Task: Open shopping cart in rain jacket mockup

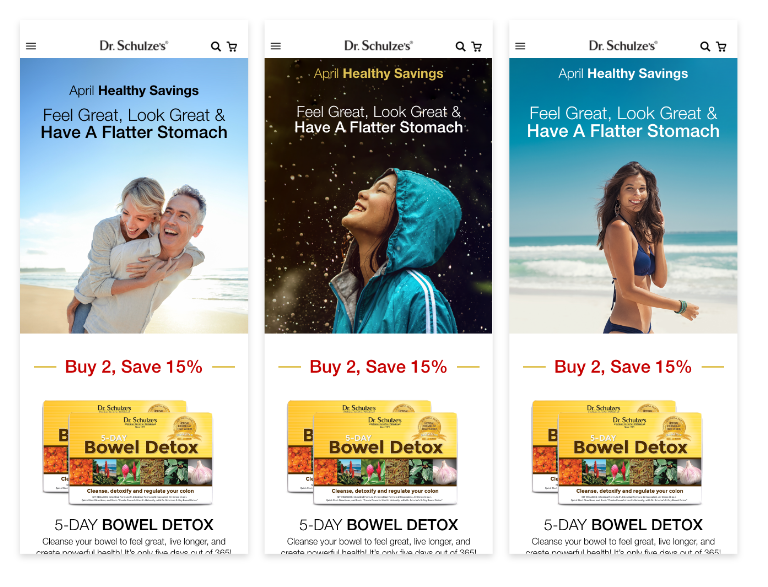Action: tap(477, 47)
